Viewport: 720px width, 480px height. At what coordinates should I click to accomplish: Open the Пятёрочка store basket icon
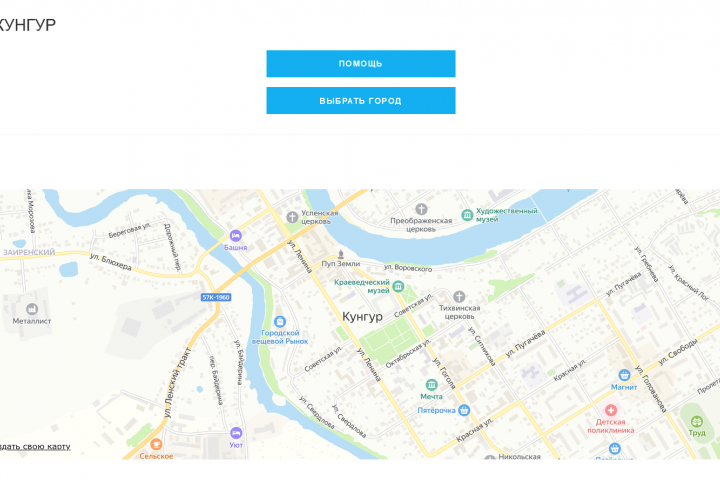(x=464, y=410)
